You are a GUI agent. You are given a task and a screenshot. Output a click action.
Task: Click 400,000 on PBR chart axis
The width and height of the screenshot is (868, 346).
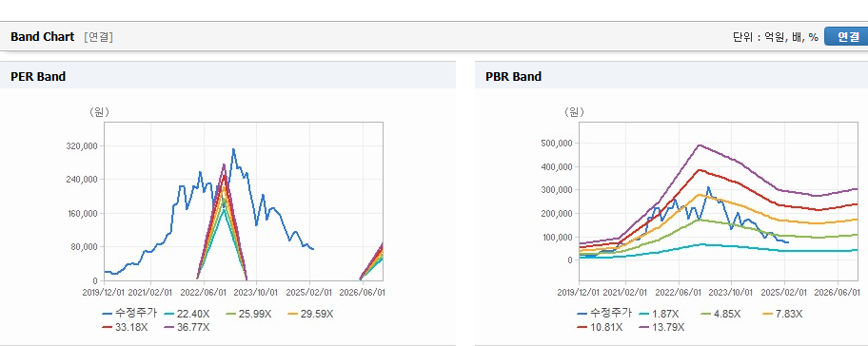point(557,166)
